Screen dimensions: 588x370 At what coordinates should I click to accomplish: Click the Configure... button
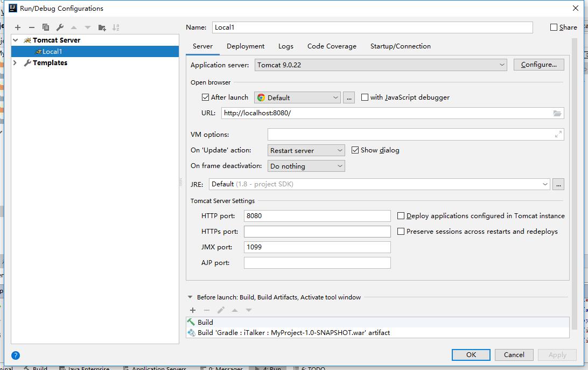coord(538,65)
